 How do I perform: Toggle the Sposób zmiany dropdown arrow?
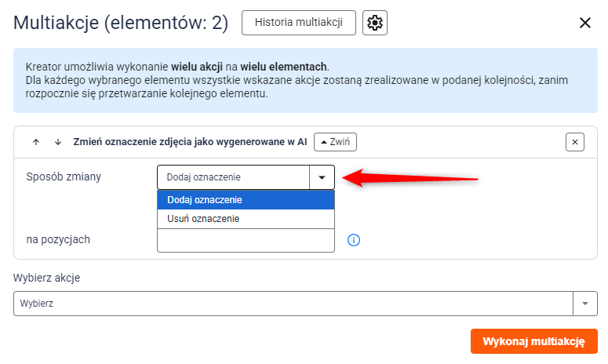[322, 177]
